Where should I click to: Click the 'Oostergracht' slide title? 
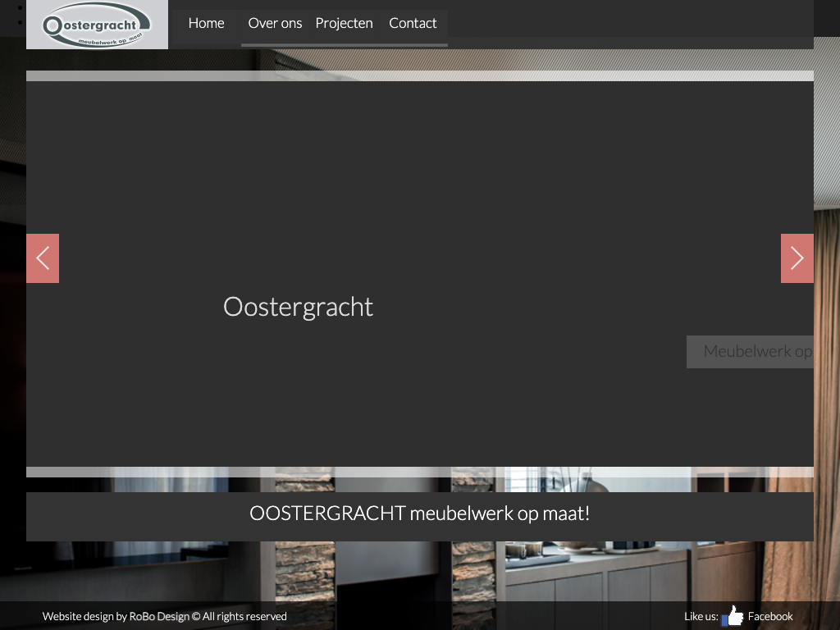298,306
